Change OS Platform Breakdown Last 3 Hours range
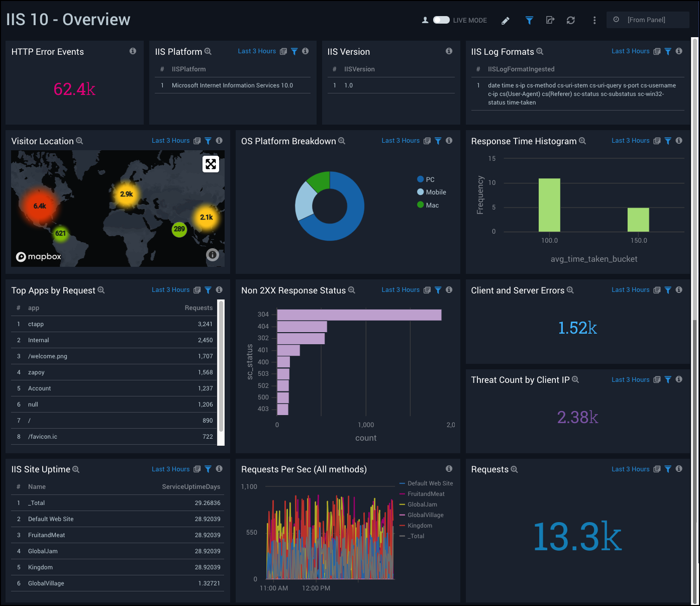This screenshot has width=700, height=606. click(401, 141)
